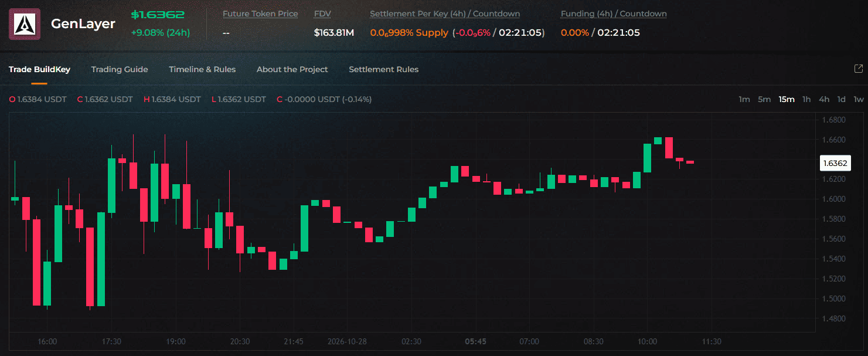Screen dimensions: 868x356
Task: Click the close value C 1.6362 USDT
Action: pos(105,99)
